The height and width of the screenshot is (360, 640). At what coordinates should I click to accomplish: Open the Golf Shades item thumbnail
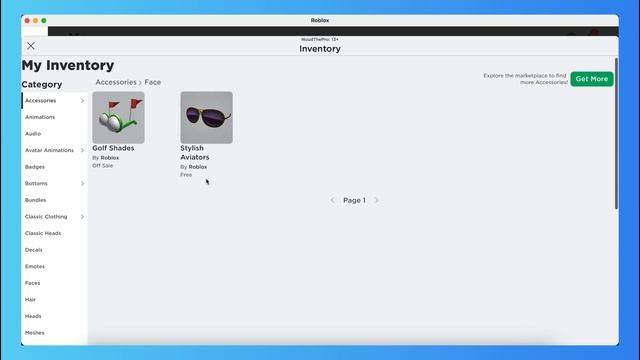(118, 118)
